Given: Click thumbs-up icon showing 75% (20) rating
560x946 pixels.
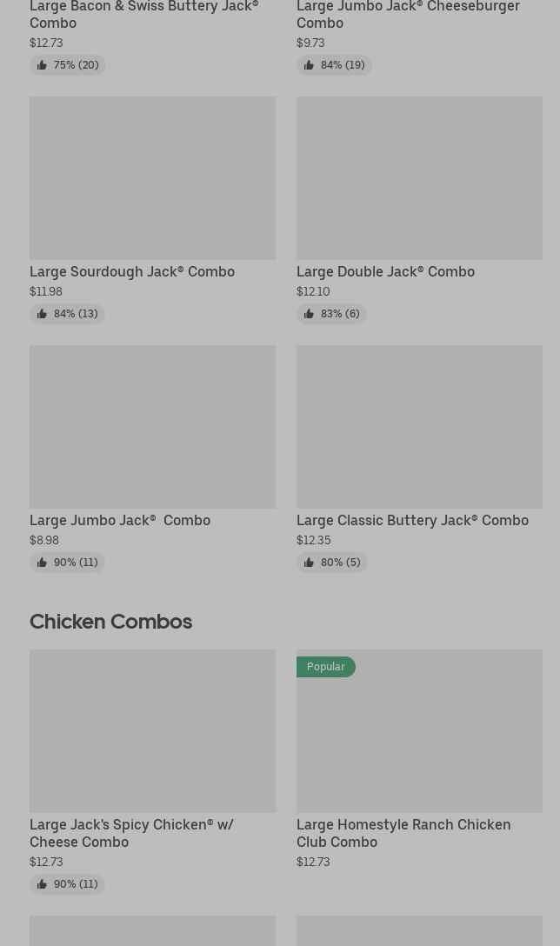Looking at the screenshot, I should click(x=42, y=65).
